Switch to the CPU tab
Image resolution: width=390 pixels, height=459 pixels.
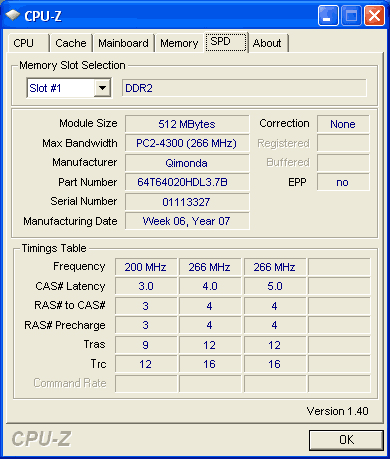(28, 43)
